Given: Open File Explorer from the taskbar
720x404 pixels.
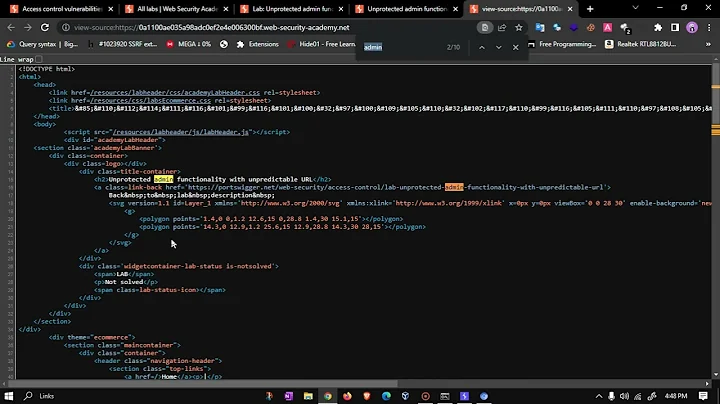Looking at the screenshot, I should 308,396.
